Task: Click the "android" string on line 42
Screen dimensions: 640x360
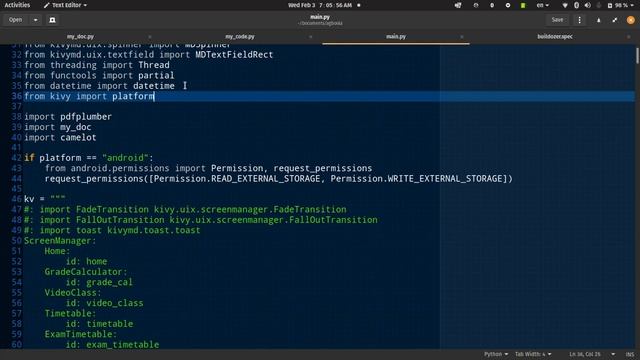Action: coord(125,158)
